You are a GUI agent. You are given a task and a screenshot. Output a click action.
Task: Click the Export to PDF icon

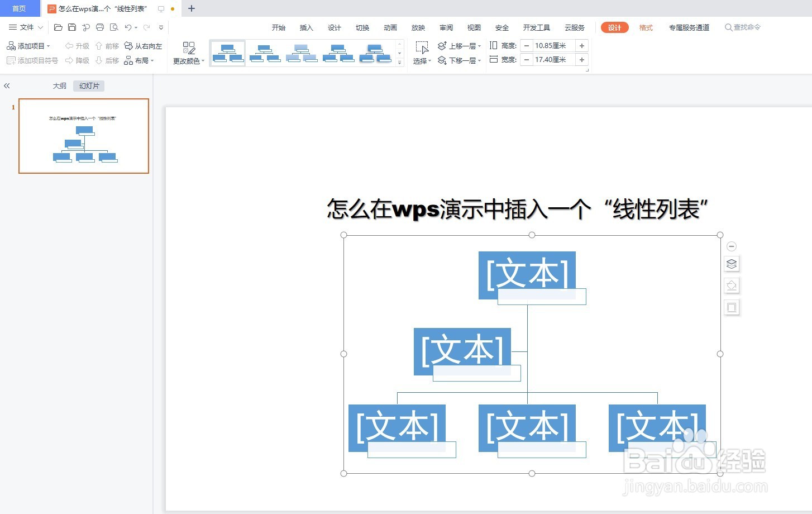click(x=86, y=27)
